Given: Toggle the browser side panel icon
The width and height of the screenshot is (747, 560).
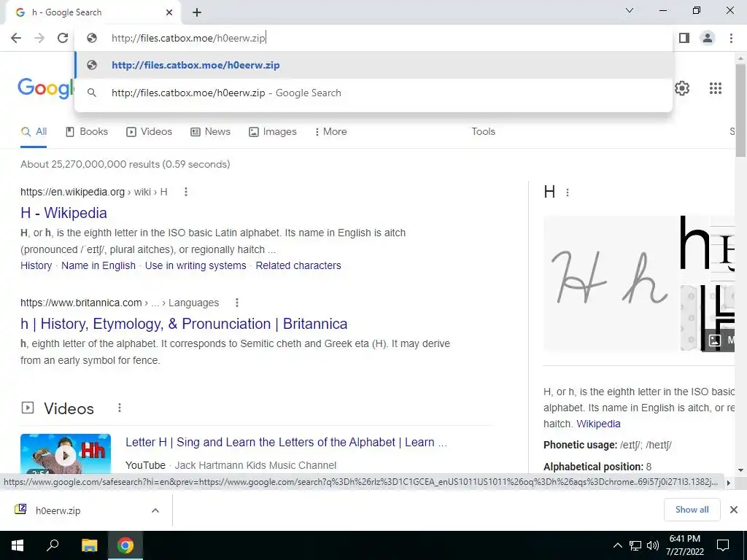Looking at the screenshot, I should pyautogui.click(x=684, y=38).
